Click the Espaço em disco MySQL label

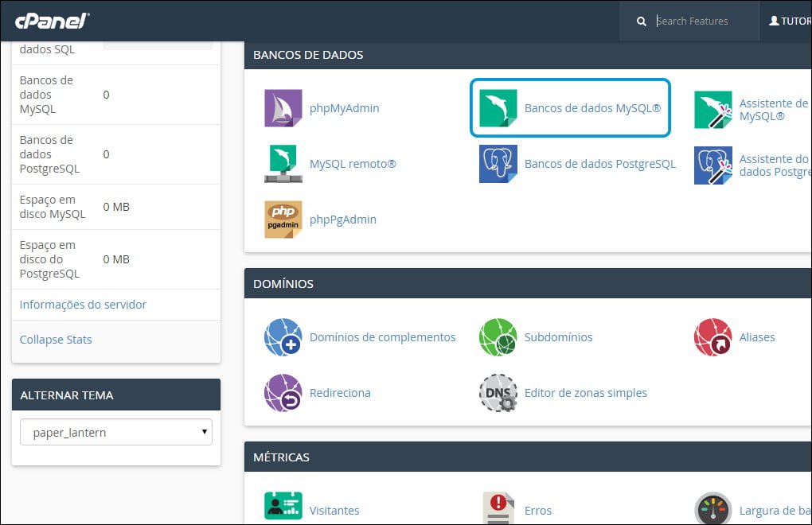(x=53, y=207)
